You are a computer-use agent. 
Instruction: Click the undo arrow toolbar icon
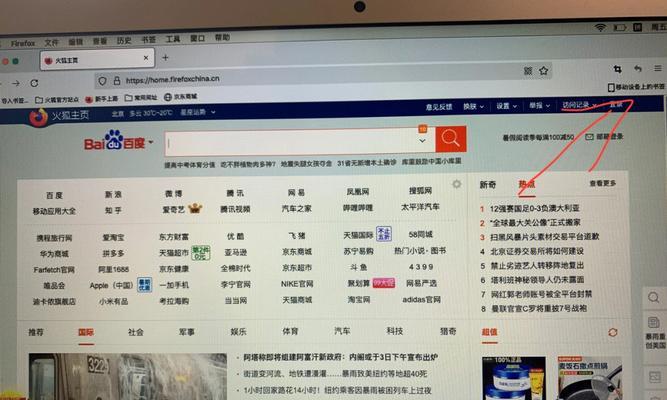tap(637, 69)
